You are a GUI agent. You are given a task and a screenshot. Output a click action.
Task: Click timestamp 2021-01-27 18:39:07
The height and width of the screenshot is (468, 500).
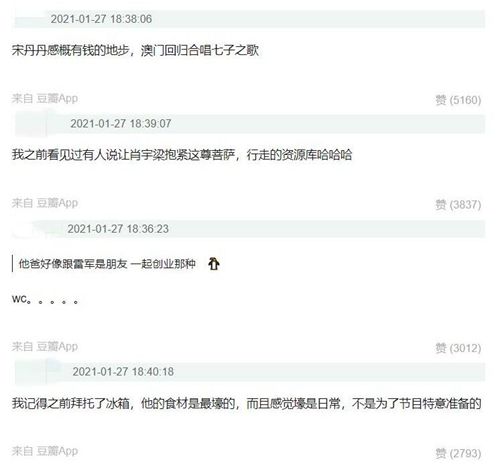pos(121,124)
